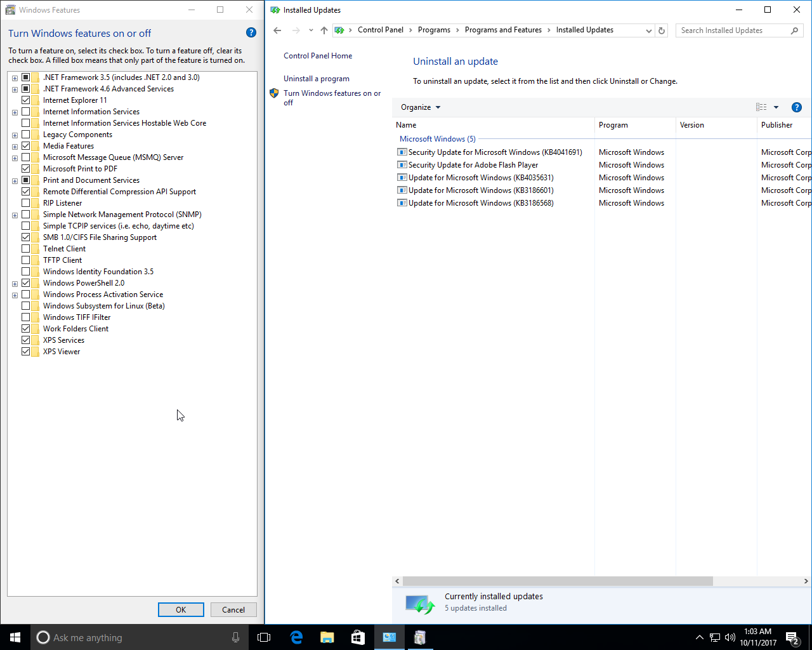The width and height of the screenshot is (812, 650).
Task: Collapse the Microsoft Windows (5) group
Action: (438, 139)
